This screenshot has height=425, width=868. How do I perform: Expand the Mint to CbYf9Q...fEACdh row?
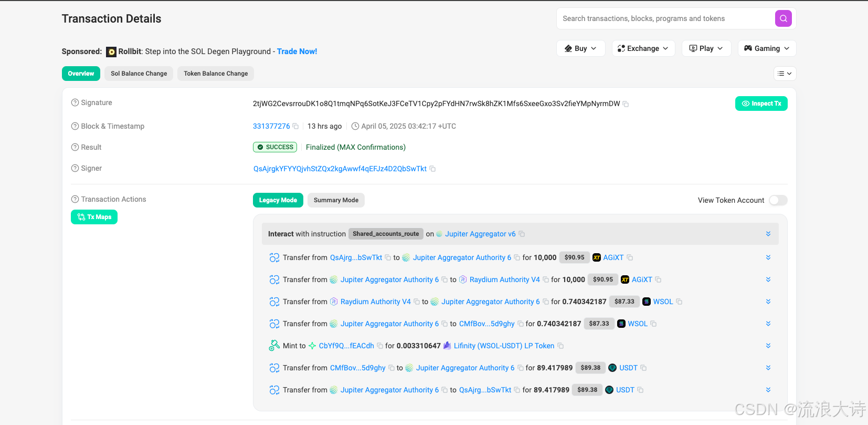coord(768,346)
